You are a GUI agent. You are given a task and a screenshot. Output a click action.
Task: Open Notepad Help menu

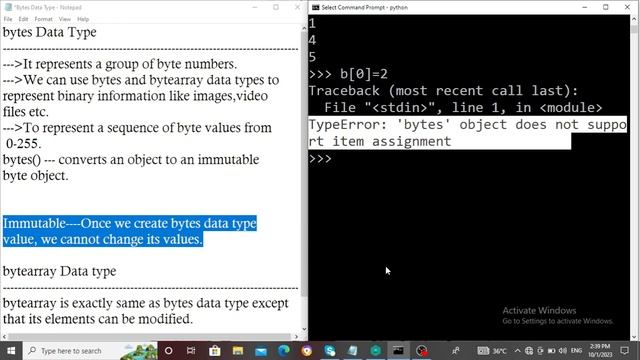83,19
